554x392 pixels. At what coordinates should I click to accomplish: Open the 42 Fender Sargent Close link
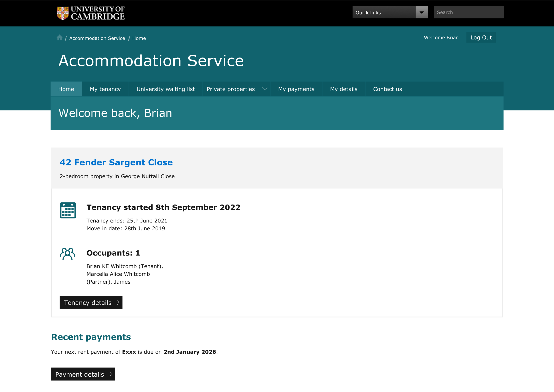(116, 162)
